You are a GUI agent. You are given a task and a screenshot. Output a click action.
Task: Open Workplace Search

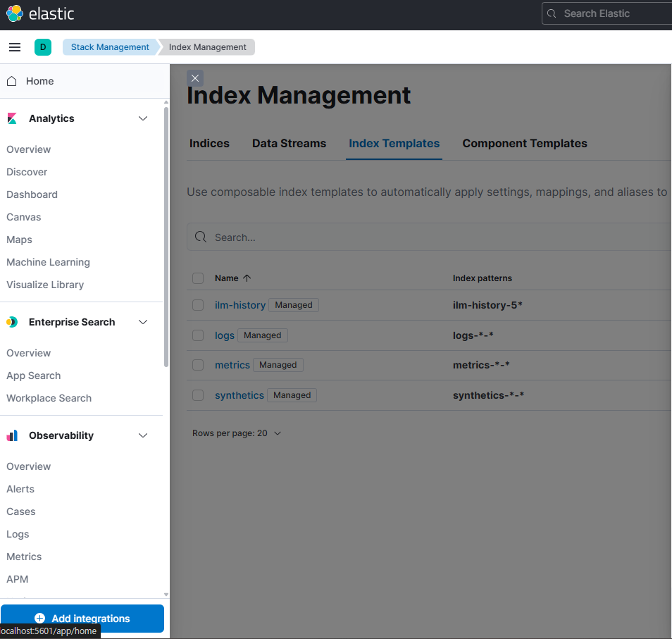(49, 398)
